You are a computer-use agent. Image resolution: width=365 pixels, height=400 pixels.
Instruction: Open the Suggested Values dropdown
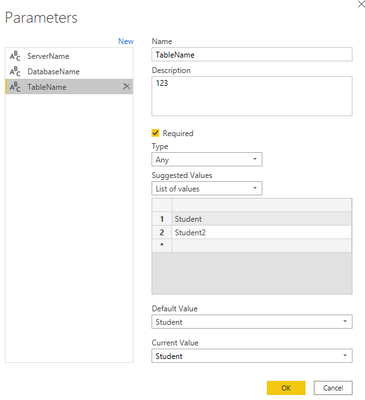point(207,188)
